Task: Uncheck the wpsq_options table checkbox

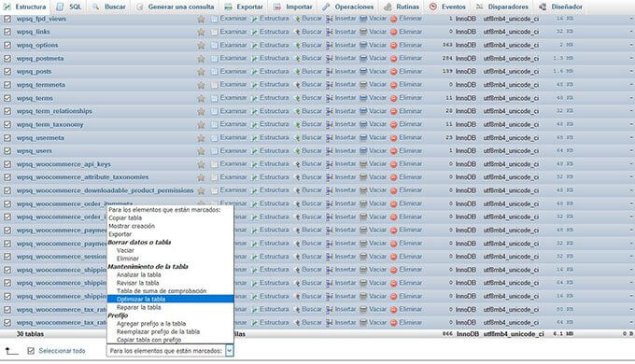Action: tap(7, 45)
